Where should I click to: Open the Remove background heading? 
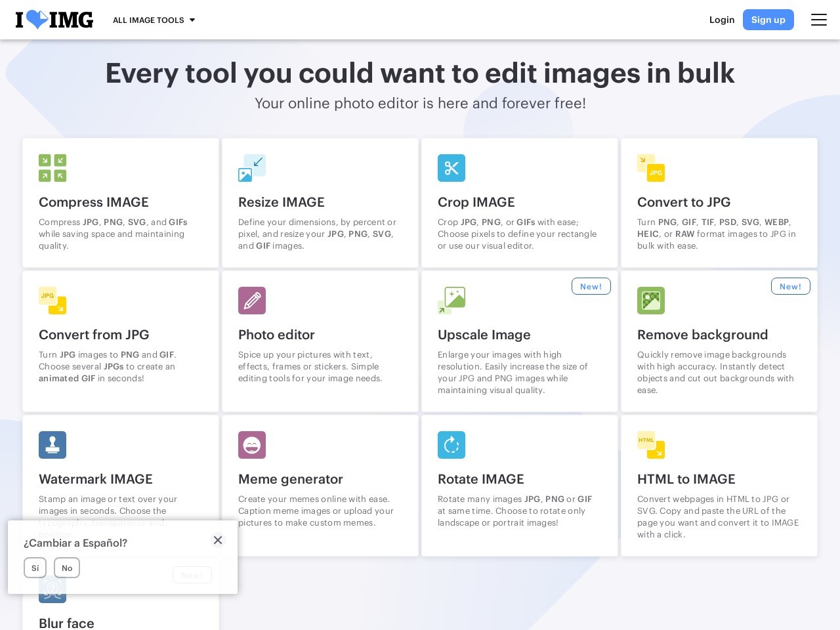click(x=702, y=335)
